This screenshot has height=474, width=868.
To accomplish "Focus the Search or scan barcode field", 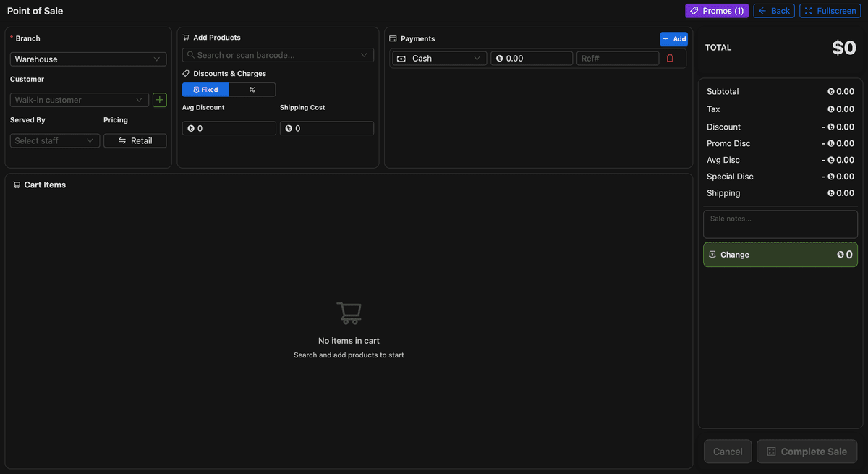I will click(278, 55).
